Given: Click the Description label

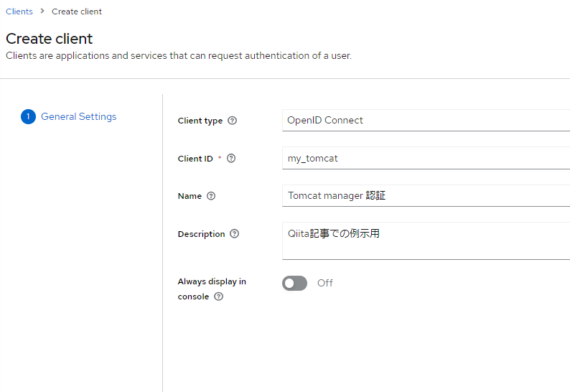Looking at the screenshot, I should click(202, 234).
